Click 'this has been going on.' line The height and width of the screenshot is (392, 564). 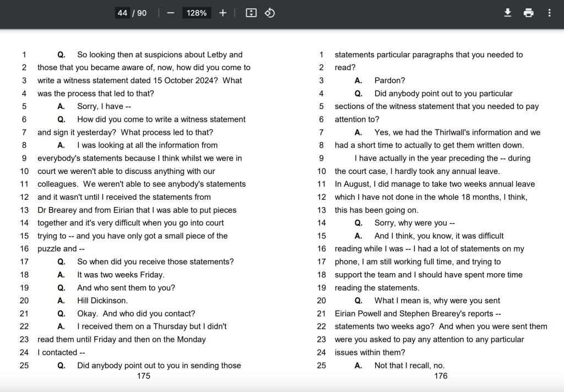(x=377, y=210)
